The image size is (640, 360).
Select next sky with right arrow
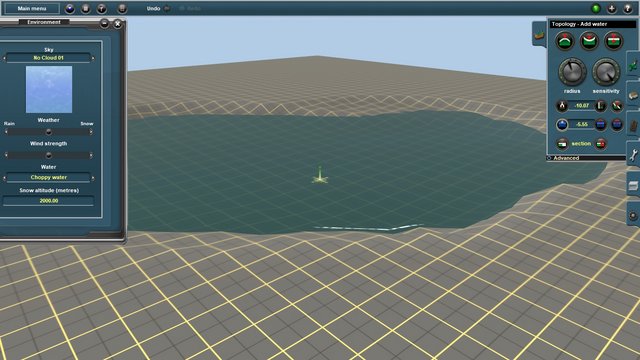coord(93,58)
